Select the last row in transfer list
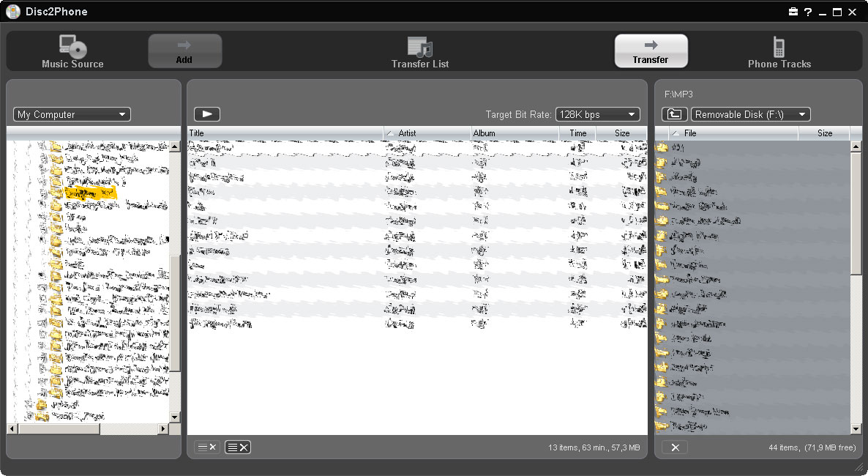This screenshot has width=868, height=476. [x=417, y=323]
